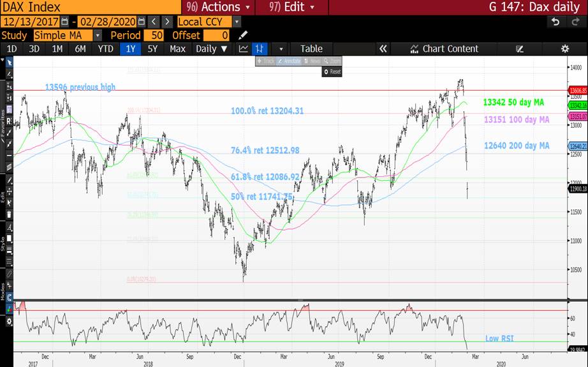Open the Daily periodicity dropdown
Viewport: 588px width, 367px height.
pos(211,49)
